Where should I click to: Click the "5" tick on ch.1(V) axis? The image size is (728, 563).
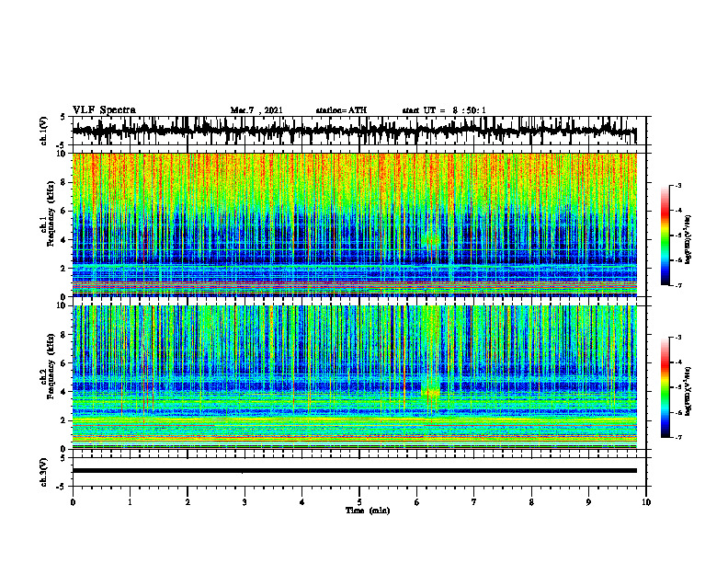point(63,118)
